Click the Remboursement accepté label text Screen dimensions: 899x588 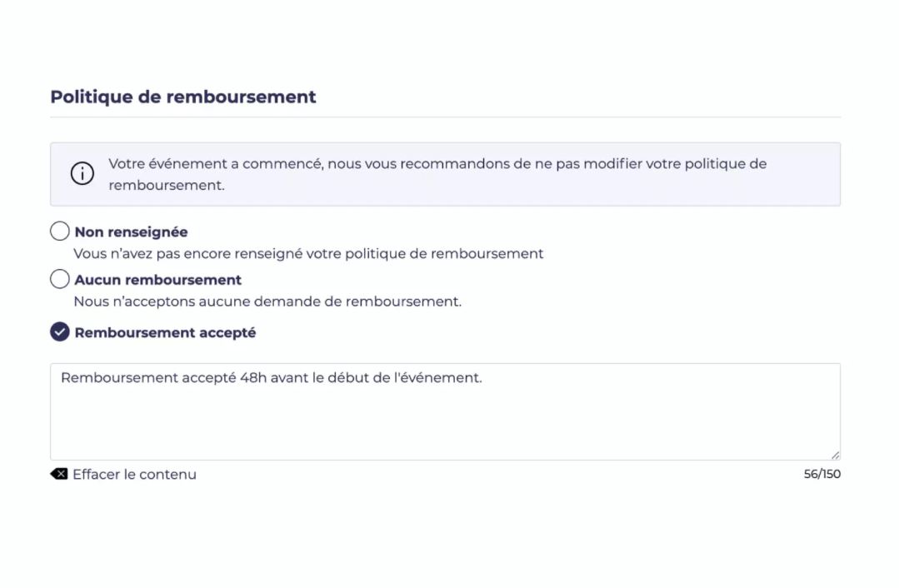pos(165,333)
